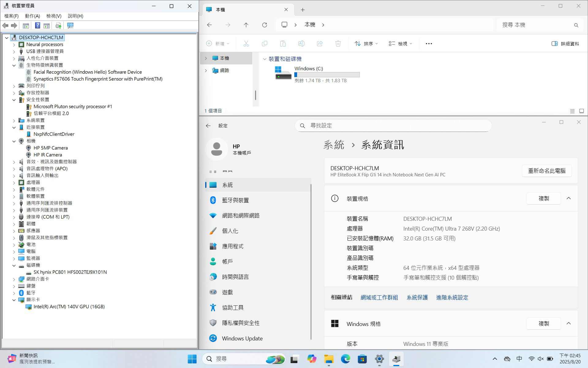Collapse the 相機 (Cameras) device category
The height and width of the screenshot is (368, 588).
[14, 141]
